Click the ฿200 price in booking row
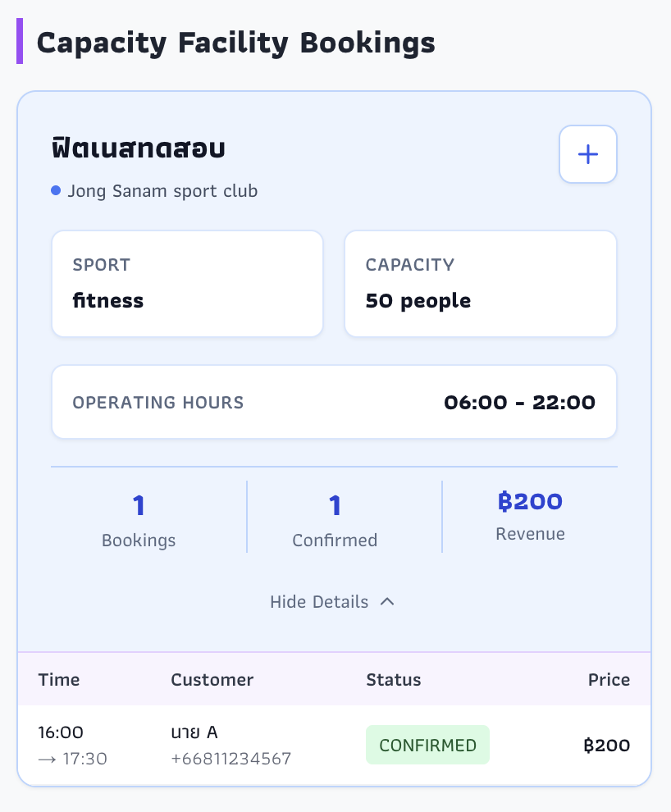The image size is (671, 812). click(x=607, y=746)
